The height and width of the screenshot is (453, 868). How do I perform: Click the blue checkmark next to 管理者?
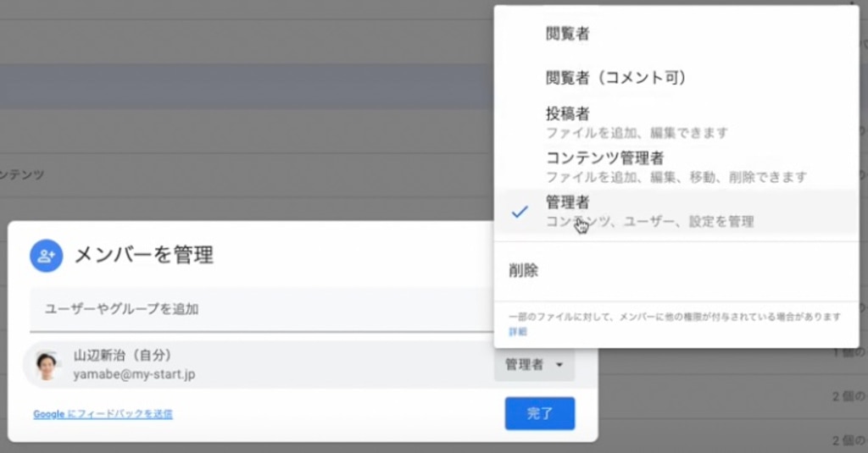click(521, 212)
